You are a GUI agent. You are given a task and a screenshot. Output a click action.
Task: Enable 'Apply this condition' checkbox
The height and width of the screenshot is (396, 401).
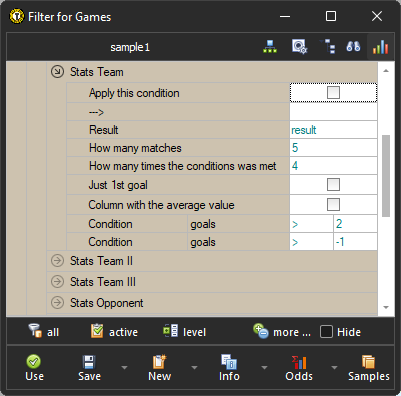coord(333,93)
